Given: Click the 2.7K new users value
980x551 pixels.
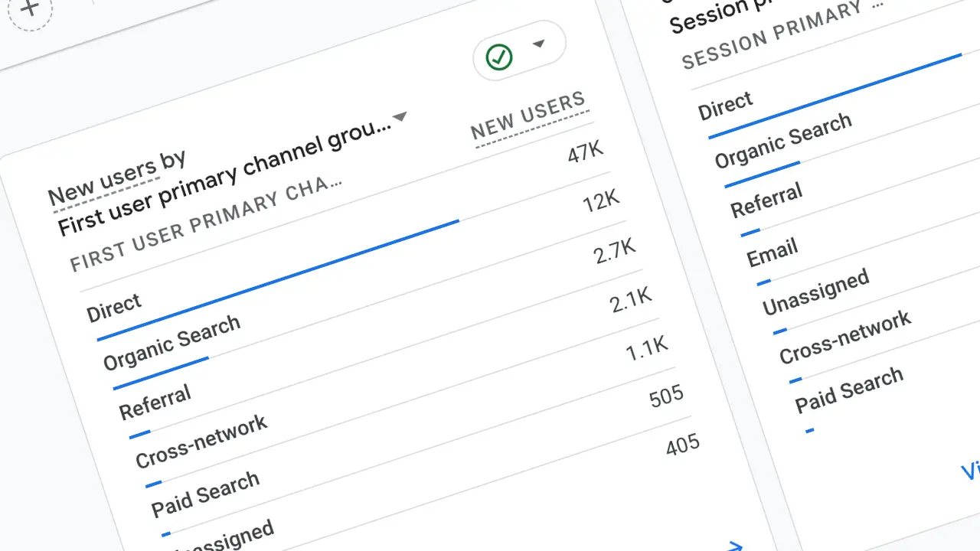Looking at the screenshot, I should pyautogui.click(x=615, y=250).
